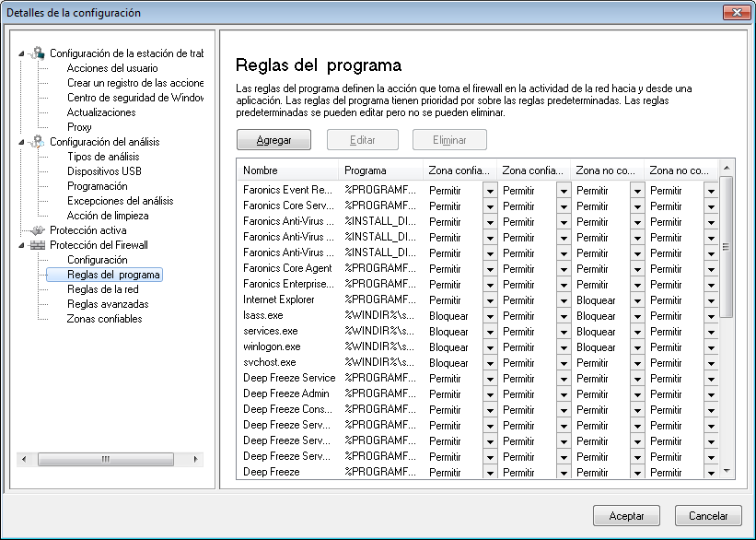This screenshot has height=540, width=756.
Task: Click the tree panel horizontal scrollbar thumb
Action: pyautogui.click(x=106, y=459)
